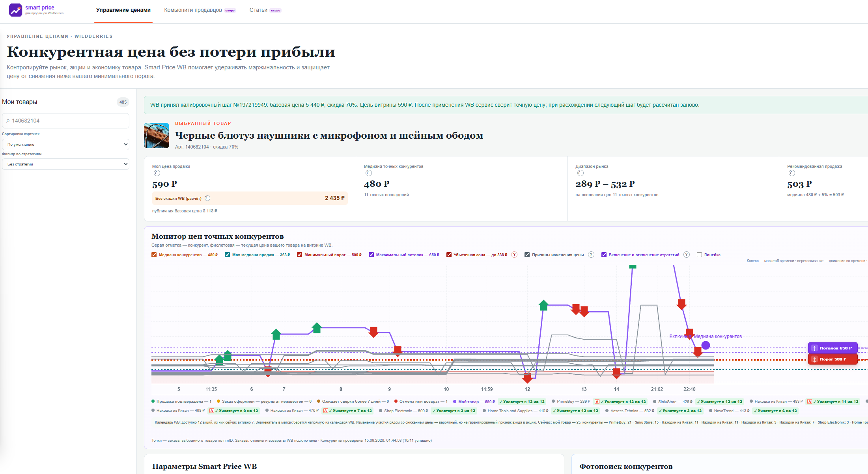Switch to Управление ценами tab

(x=123, y=10)
